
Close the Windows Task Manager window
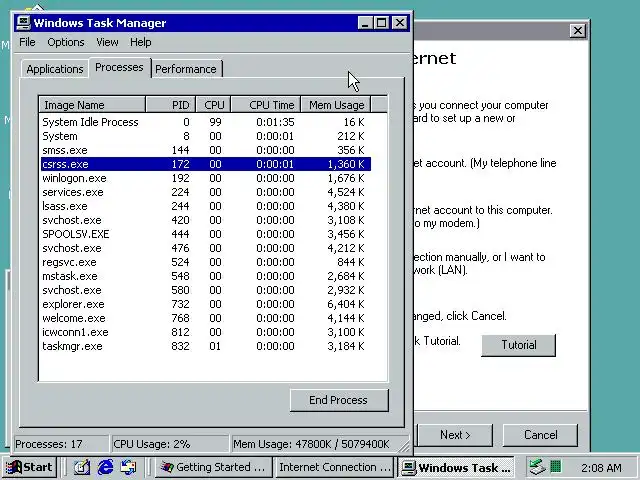(400, 23)
